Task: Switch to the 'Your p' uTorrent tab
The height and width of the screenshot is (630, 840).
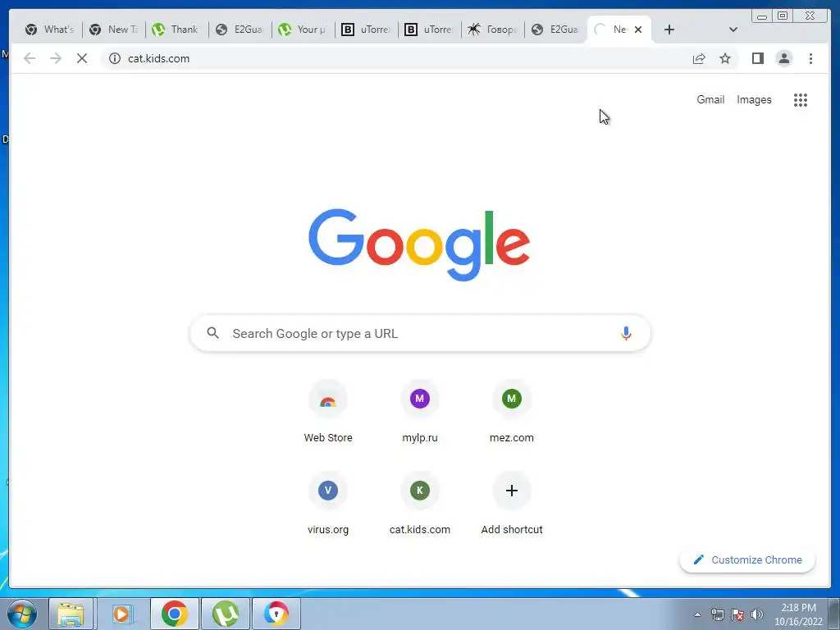Action: coord(304,30)
